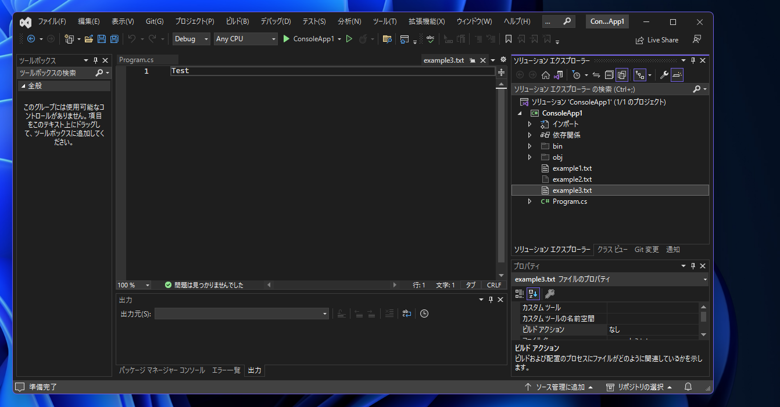Click Collapse All icon in Solution Explorer
This screenshot has width=780, height=407.
pos(609,75)
